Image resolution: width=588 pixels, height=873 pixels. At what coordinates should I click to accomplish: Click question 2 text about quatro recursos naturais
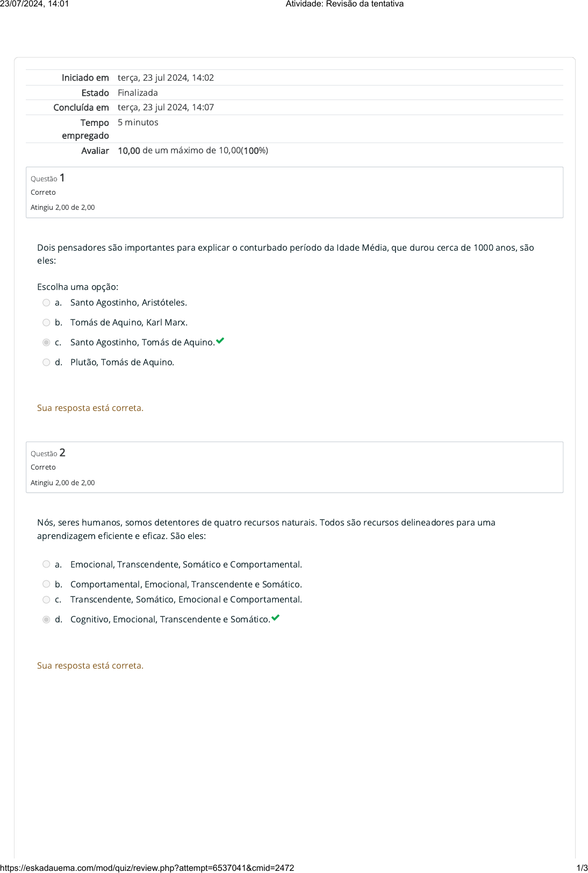[266, 529]
